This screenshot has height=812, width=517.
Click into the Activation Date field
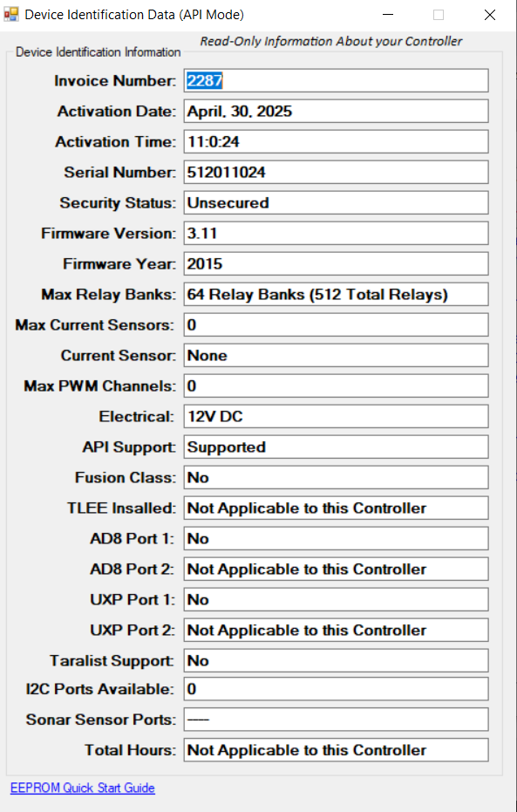click(x=336, y=112)
